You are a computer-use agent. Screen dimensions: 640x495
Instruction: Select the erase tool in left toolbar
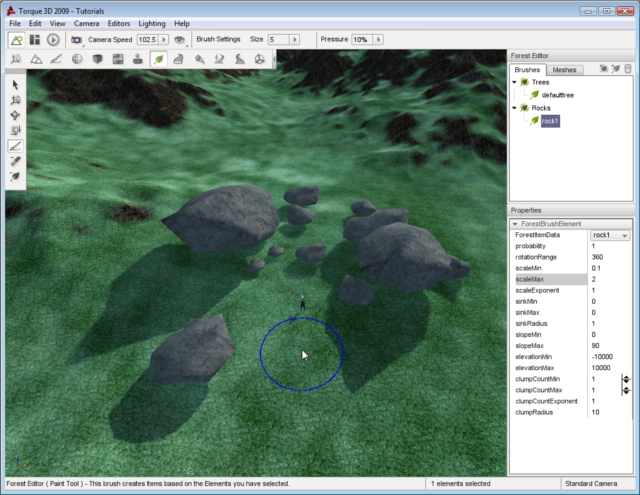[x=15, y=160]
